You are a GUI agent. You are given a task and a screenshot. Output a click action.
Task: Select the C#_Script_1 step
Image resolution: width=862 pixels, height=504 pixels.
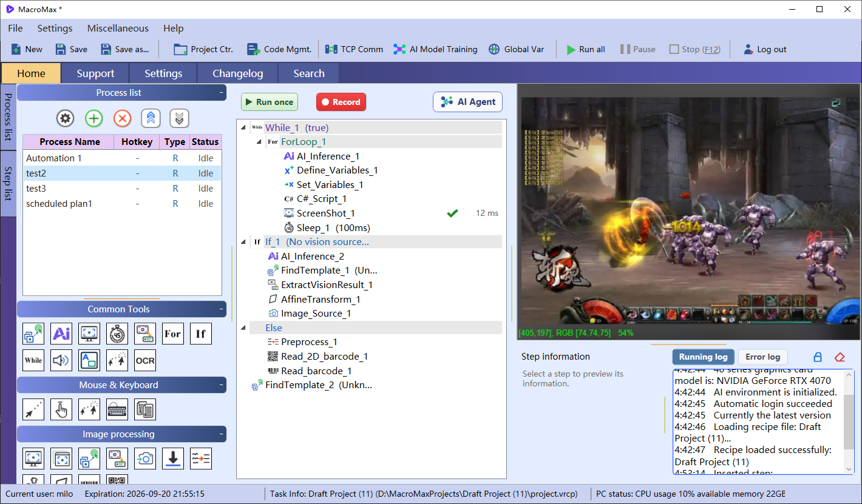315,199
